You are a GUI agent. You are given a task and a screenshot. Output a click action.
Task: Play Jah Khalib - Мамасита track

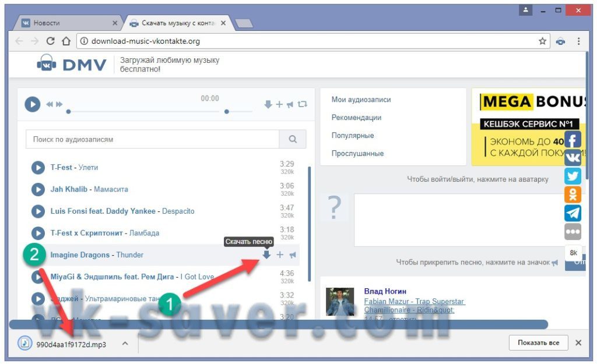(x=38, y=189)
